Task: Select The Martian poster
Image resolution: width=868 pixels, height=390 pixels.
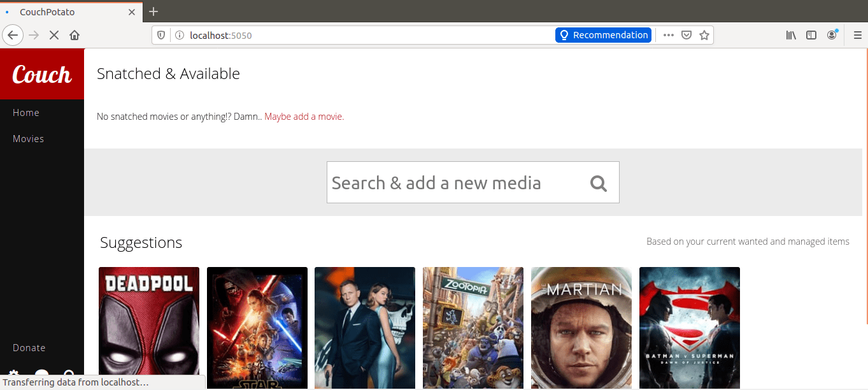Action: (x=581, y=328)
